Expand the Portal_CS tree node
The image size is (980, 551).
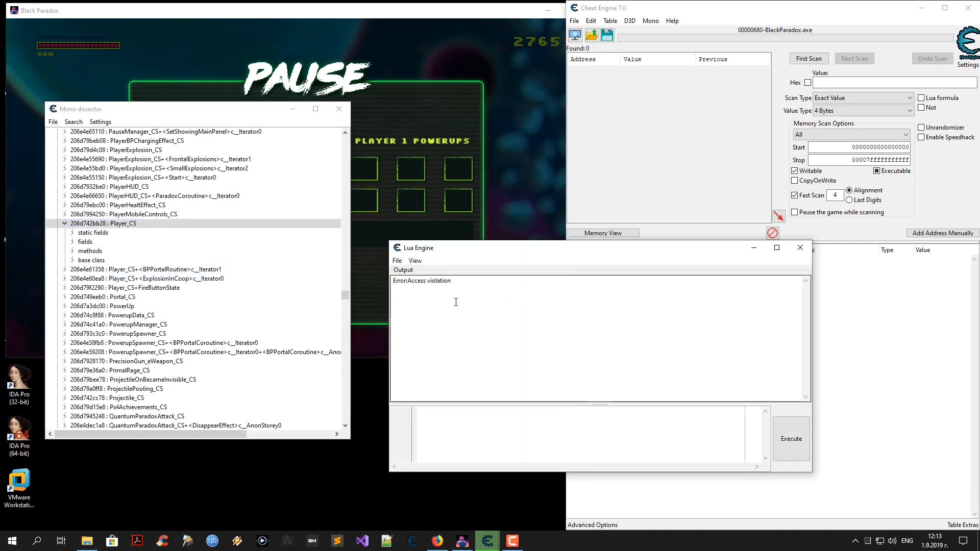tap(64, 297)
